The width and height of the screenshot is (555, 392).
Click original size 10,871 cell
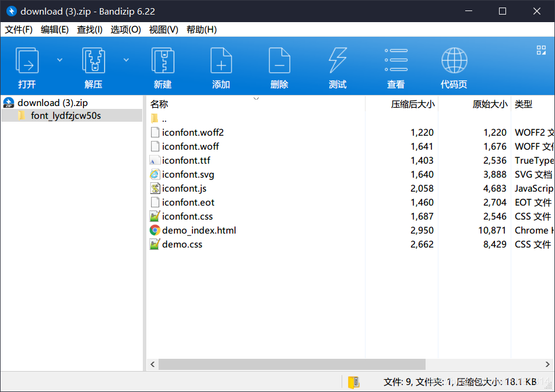point(493,230)
